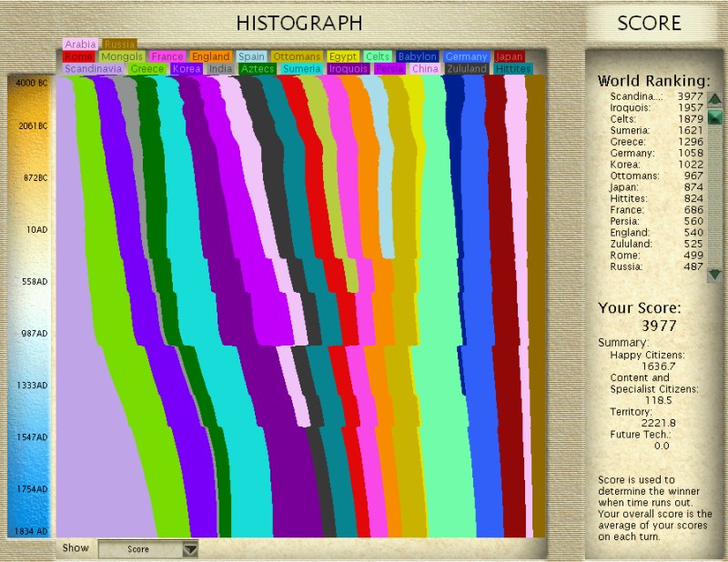Toggle the Scandinavia legend tag
Screen dimensions: 728x562
click(x=94, y=69)
